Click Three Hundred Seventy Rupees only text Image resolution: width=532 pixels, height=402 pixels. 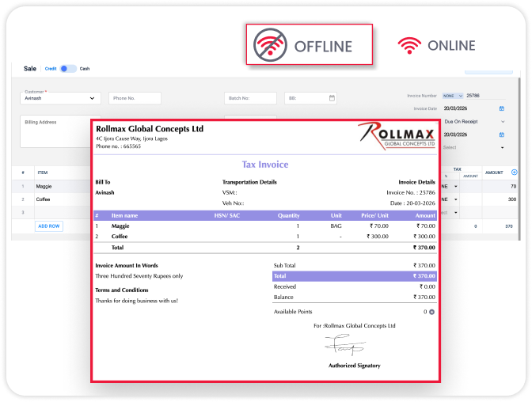[x=139, y=276]
